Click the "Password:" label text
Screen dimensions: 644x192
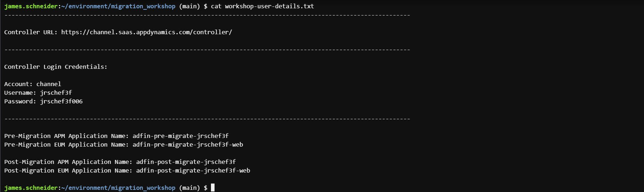coord(20,101)
